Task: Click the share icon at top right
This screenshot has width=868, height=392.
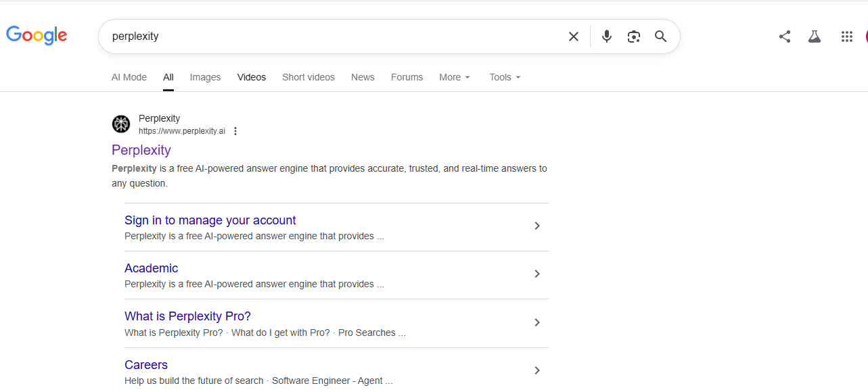Action: point(785,36)
